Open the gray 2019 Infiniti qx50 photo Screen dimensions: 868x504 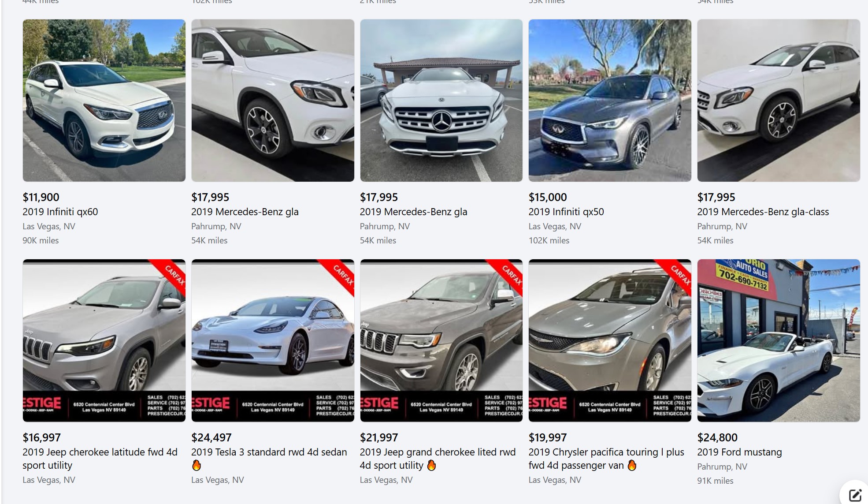610,101
